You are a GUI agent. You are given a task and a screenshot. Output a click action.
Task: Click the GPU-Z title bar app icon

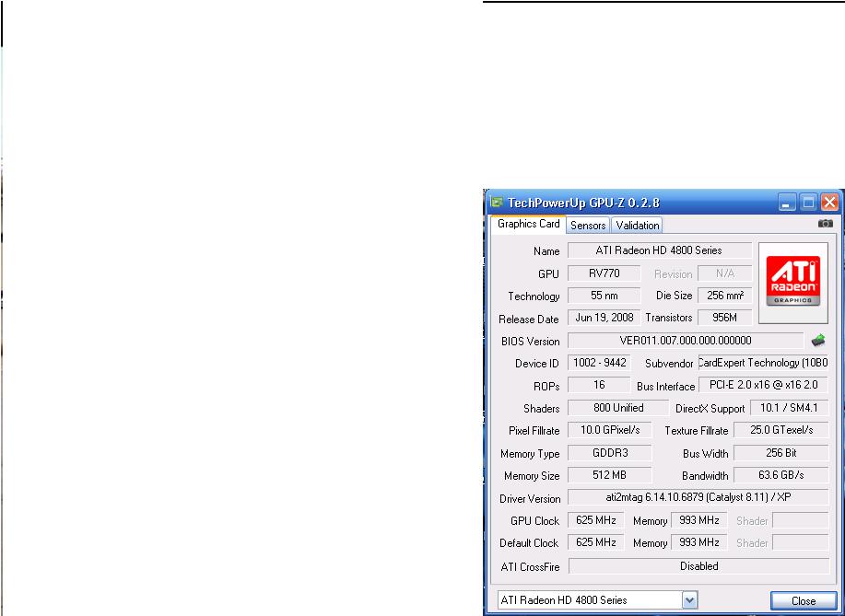[497, 203]
